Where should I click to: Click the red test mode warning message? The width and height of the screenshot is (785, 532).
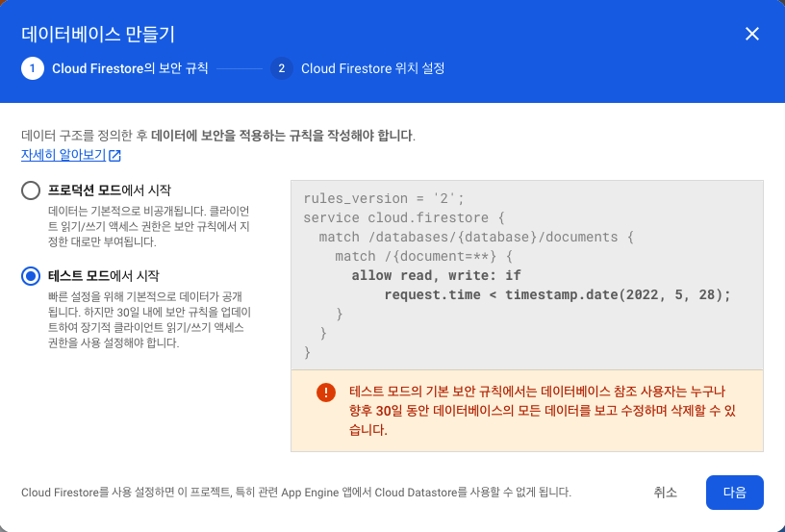pyautogui.click(x=543, y=411)
